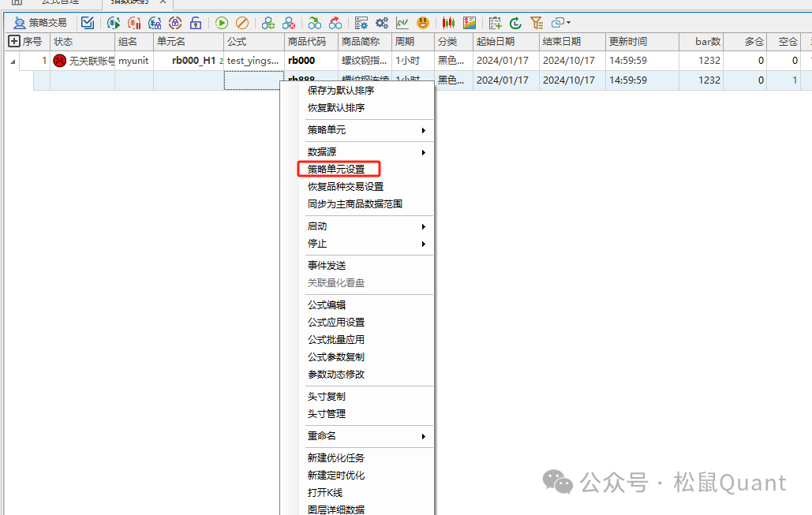Open 策略单元设置 from the context menu

coord(338,169)
